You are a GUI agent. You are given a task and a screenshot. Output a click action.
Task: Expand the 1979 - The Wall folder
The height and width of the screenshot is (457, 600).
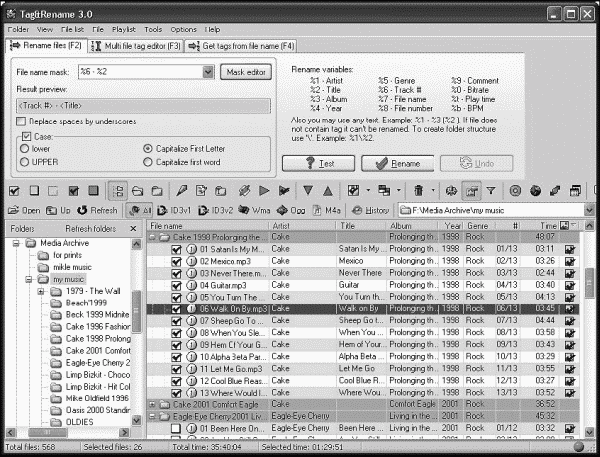click(x=41, y=292)
